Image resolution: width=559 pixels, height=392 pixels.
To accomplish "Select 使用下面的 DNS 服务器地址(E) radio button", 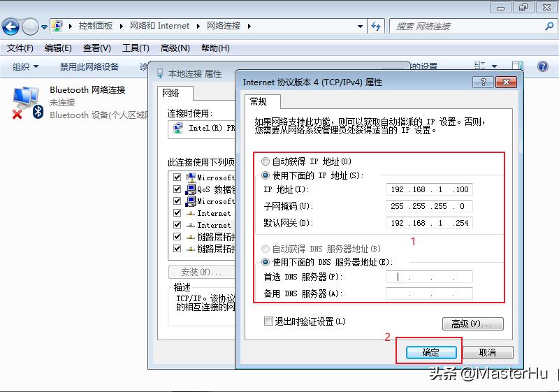I will click(266, 262).
